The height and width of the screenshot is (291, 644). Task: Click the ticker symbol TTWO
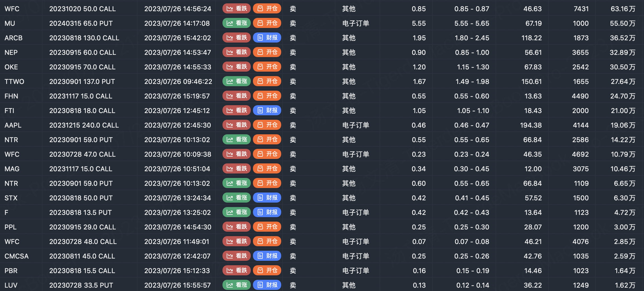15,82
